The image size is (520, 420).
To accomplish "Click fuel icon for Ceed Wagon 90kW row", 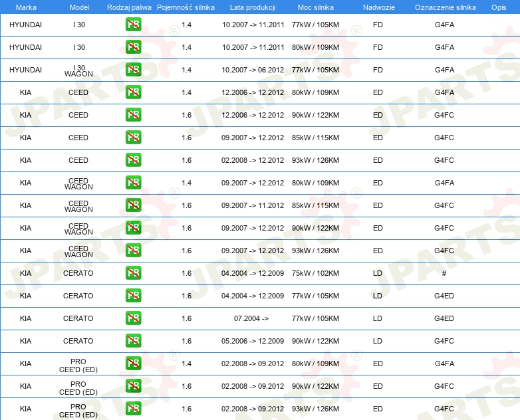I will pyautogui.click(x=133, y=228).
